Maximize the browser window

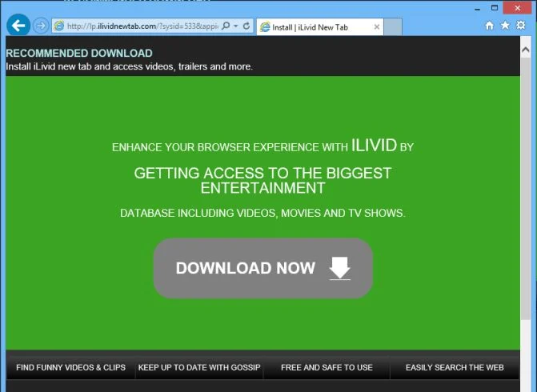[495, 8]
